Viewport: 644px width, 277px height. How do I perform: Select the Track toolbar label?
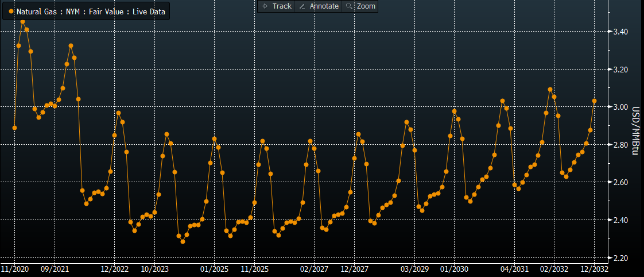(x=282, y=6)
